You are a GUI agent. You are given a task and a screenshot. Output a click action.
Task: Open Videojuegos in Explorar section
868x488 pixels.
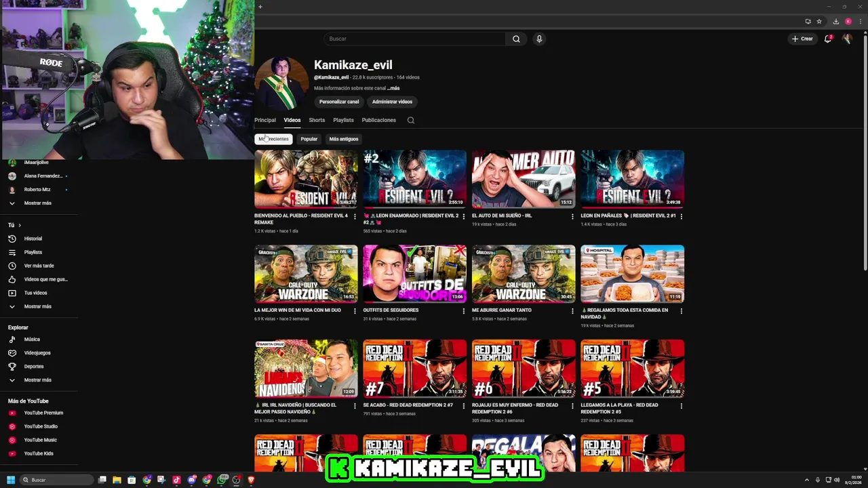(38, 352)
